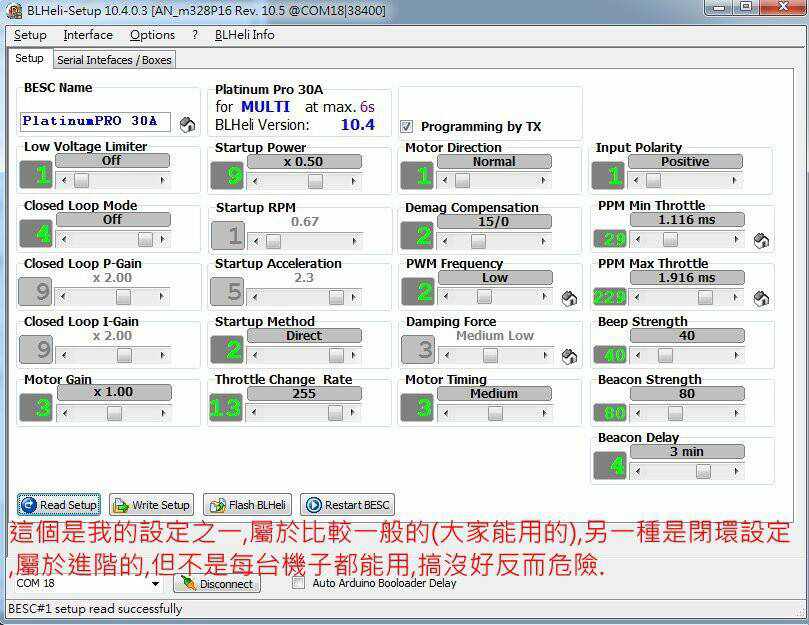Click the Motor Timing slider thumb
The image size is (809, 625).
(x=495, y=413)
